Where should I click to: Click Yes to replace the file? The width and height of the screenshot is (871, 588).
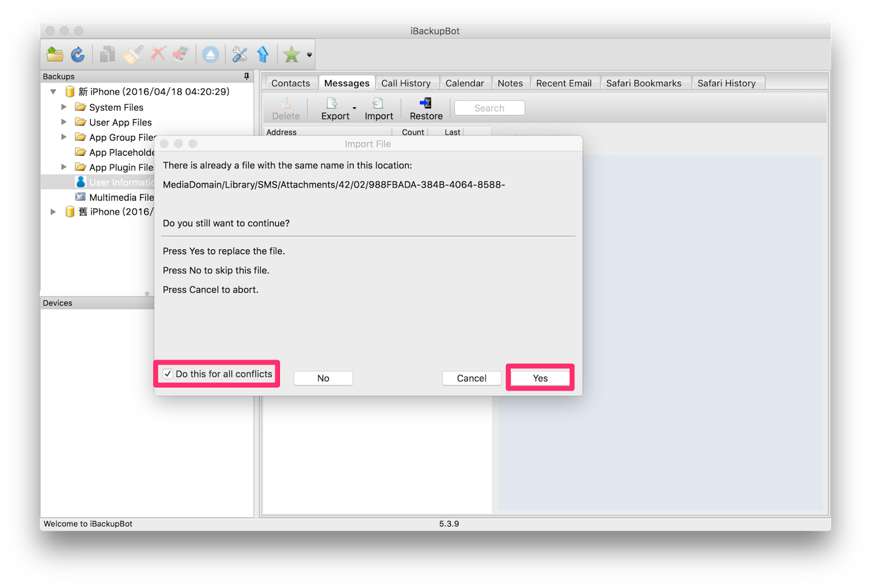coord(540,378)
